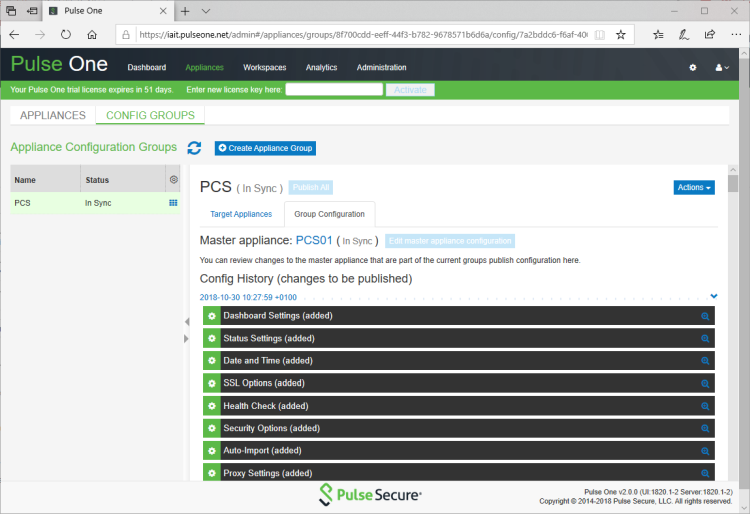Click the license key input field
Screen dimensions: 750x514
coord(334,89)
